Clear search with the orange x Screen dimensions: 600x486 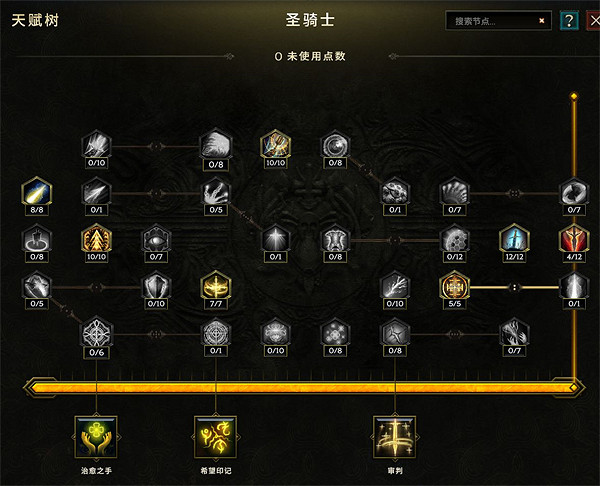pyautogui.click(x=541, y=21)
